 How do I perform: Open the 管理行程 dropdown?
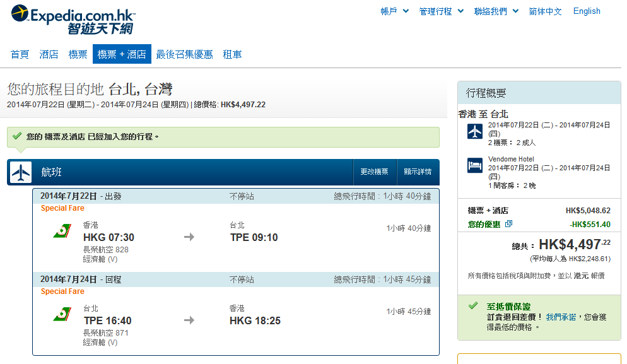tap(441, 11)
